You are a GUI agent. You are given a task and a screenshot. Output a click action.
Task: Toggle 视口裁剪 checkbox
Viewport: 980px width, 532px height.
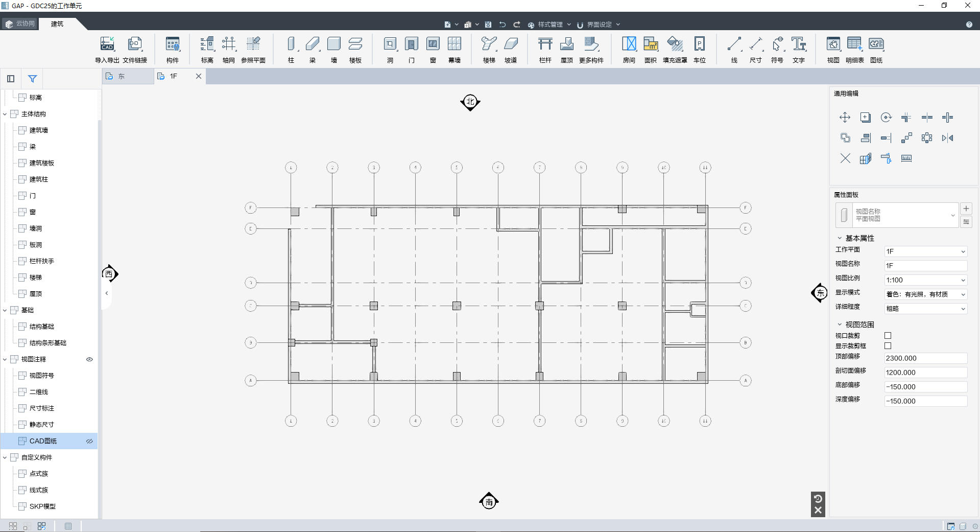pyautogui.click(x=888, y=336)
